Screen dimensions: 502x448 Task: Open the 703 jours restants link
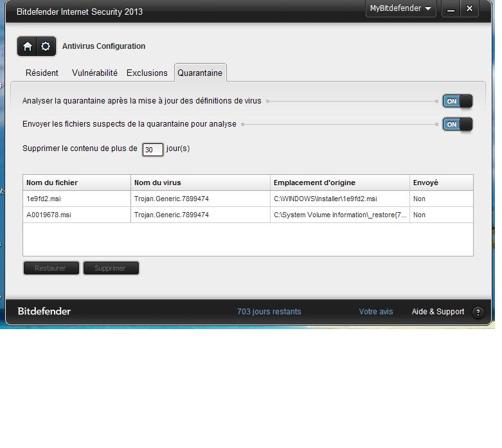[x=269, y=312]
